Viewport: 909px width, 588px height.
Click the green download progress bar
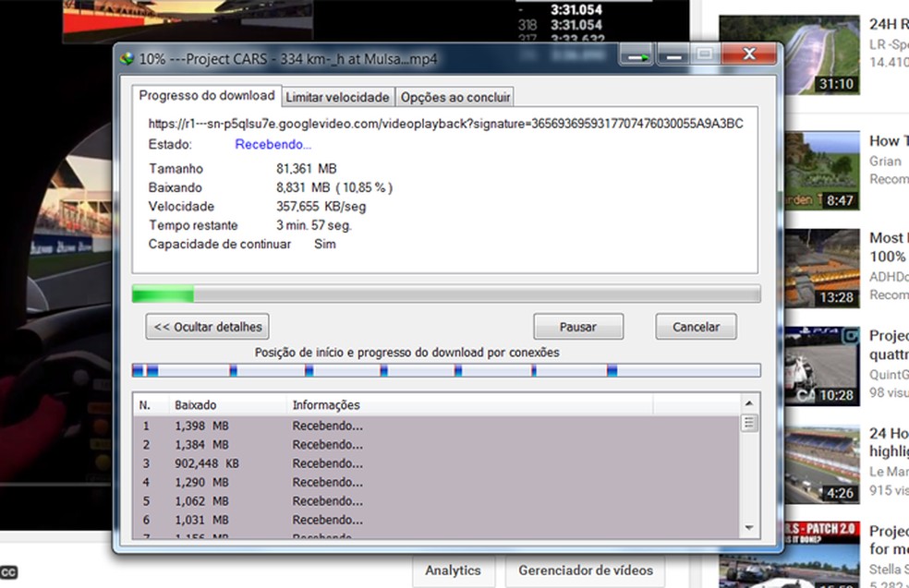[446, 294]
